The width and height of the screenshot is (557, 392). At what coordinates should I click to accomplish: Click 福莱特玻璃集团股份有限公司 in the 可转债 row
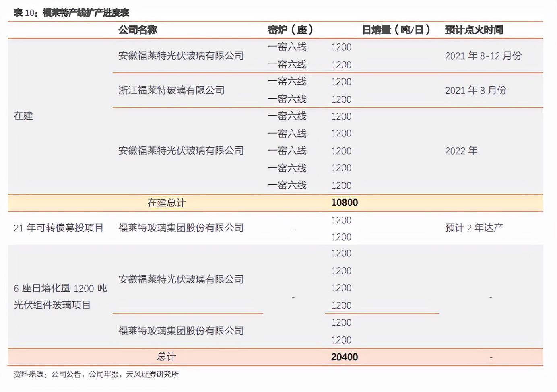point(181,228)
